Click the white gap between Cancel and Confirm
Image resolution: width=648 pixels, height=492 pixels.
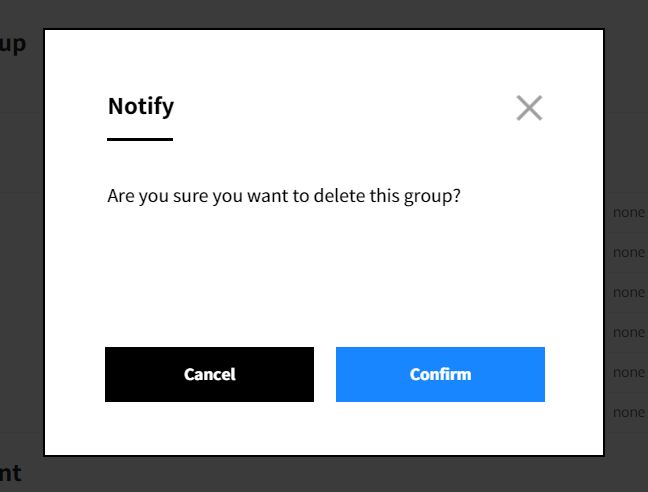[325, 375]
